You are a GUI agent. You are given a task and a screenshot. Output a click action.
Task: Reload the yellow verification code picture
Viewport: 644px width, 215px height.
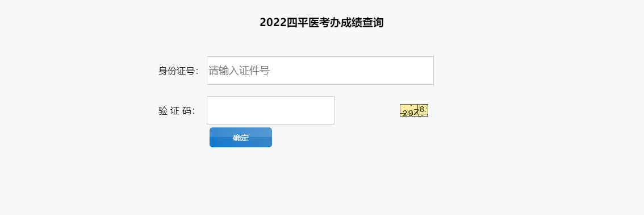[414, 110]
